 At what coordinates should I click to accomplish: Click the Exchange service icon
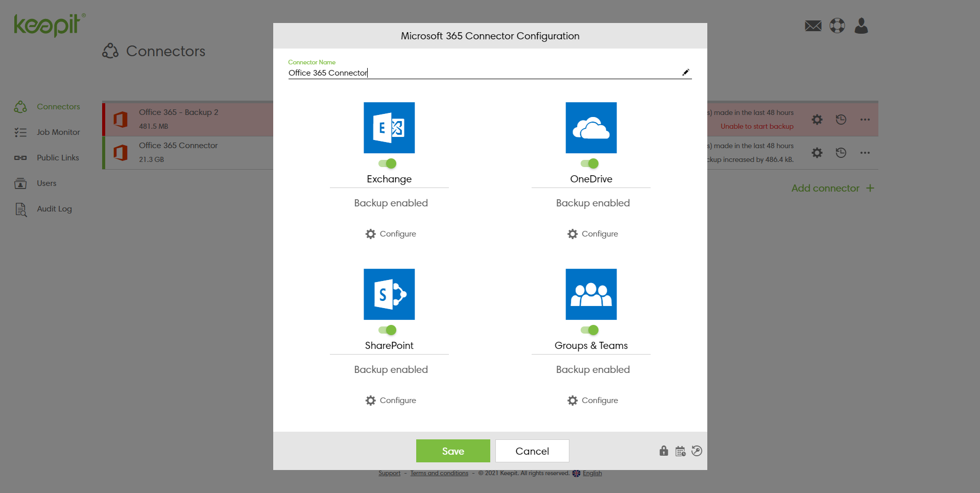coord(389,128)
